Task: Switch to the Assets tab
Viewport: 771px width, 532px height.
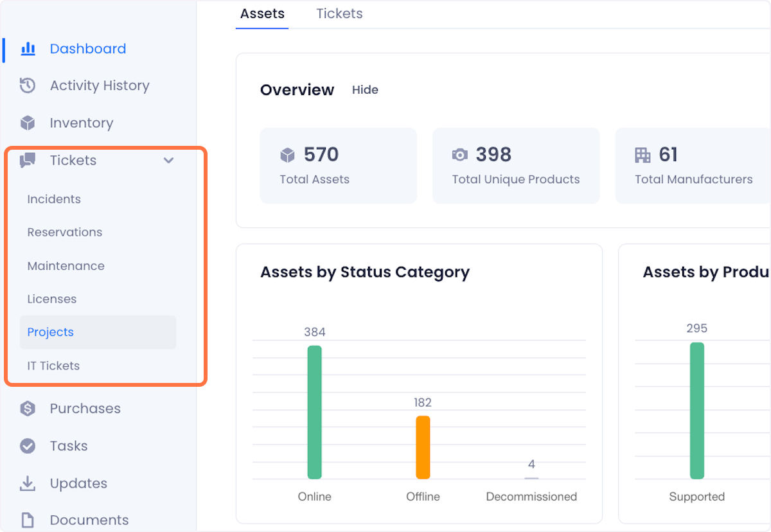Action: coord(262,13)
